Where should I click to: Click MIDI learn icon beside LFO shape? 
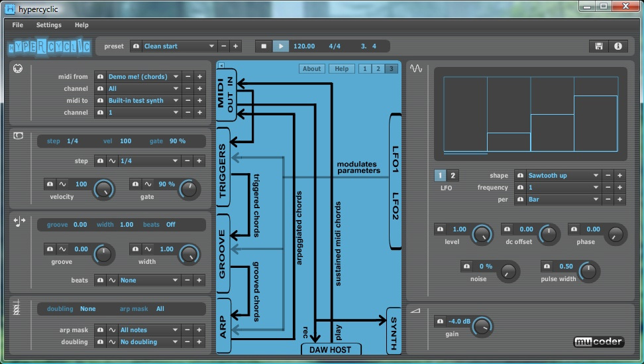pos(520,176)
